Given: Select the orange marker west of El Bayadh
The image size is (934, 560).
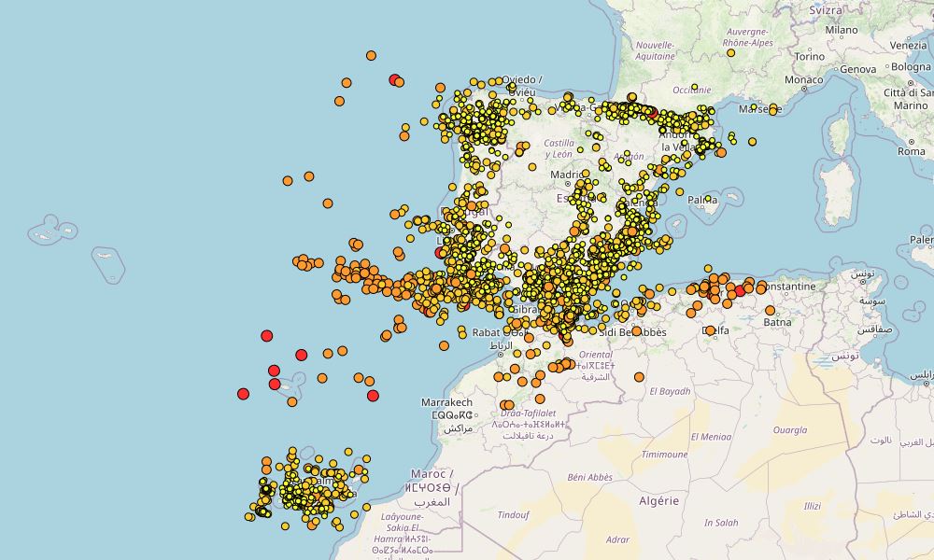Looking at the screenshot, I should [x=640, y=376].
